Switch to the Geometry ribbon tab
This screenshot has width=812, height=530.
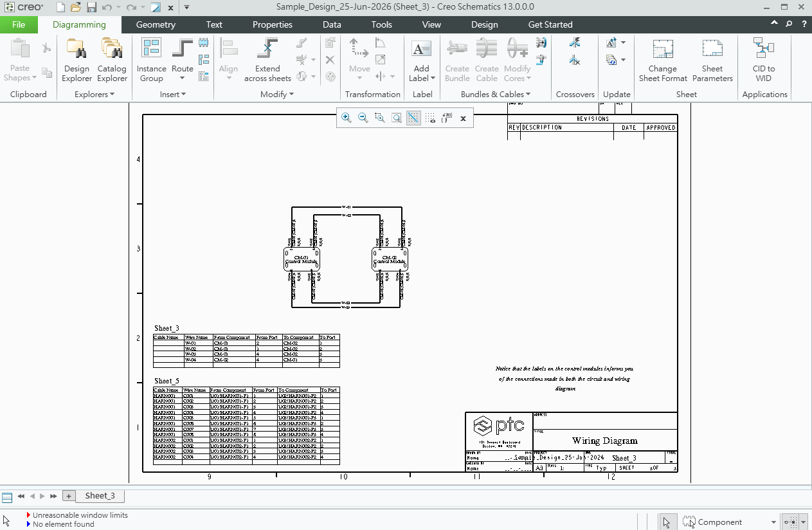(156, 24)
